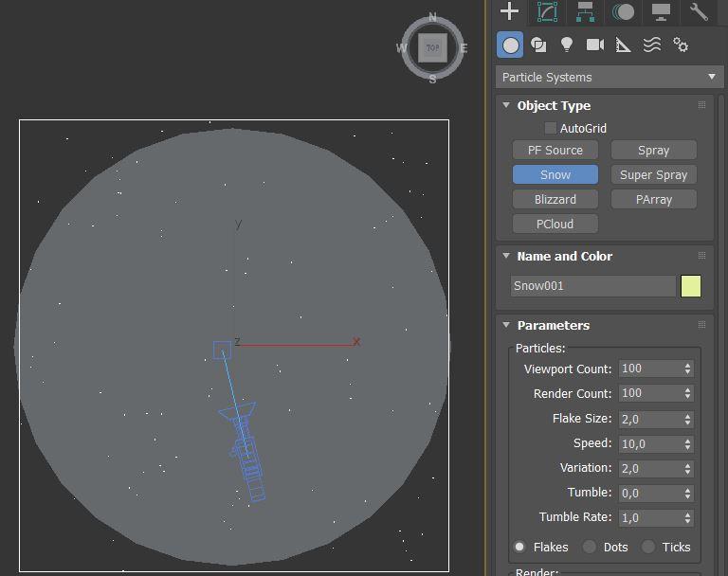Select the Shapes category icon
Viewport: 728px width, 576px height.
click(538, 45)
